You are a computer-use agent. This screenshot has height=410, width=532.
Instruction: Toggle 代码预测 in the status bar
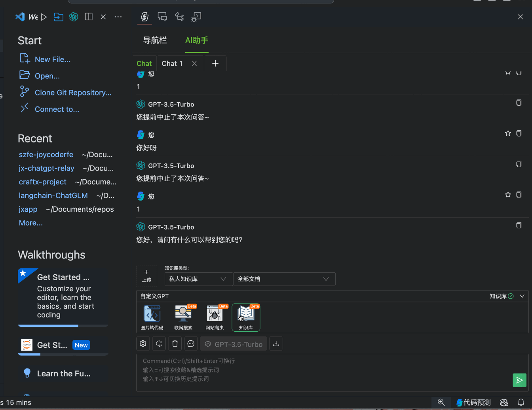click(x=474, y=402)
